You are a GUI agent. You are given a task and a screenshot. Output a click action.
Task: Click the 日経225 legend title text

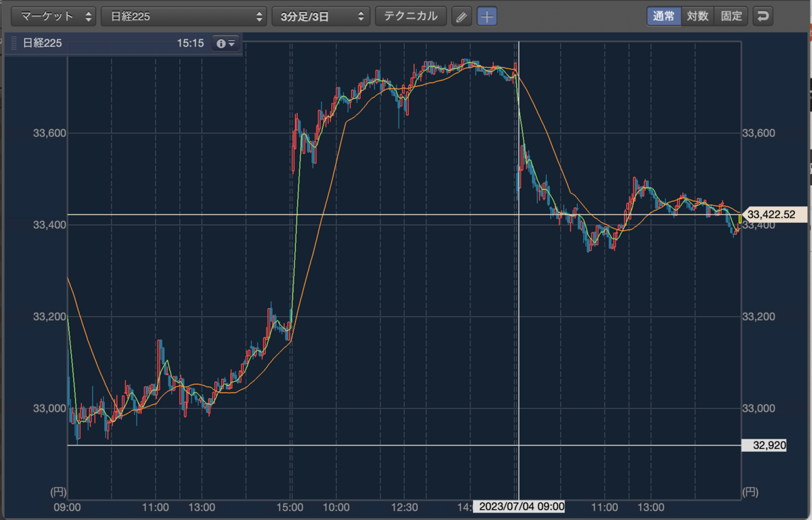(x=43, y=43)
